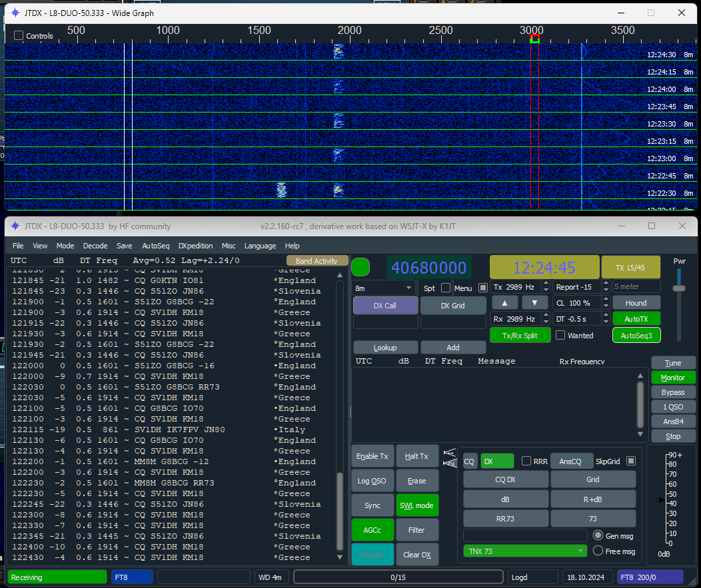Click the Erase button
The height and width of the screenshot is (588, 701).
tap(416, 481)
